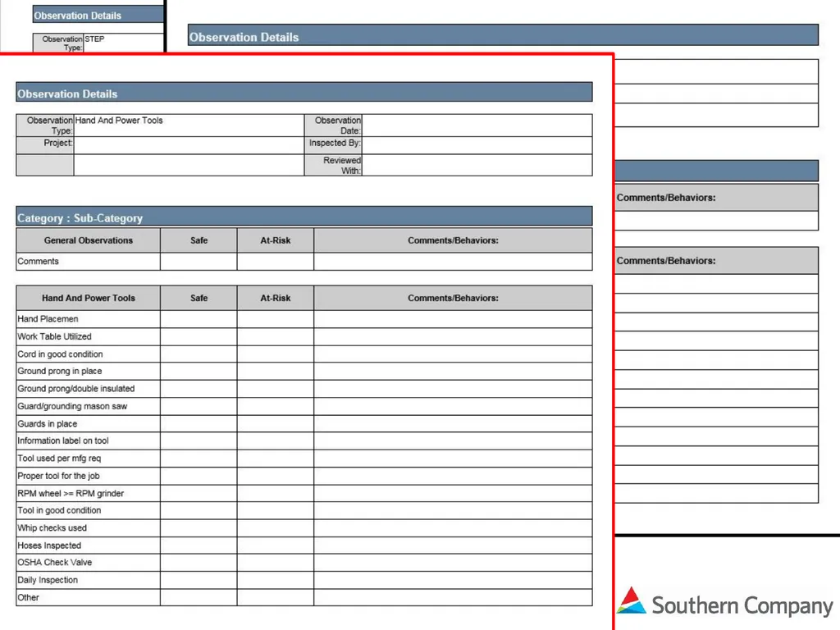Viewport: 840px width, 630px height.
Task: Click the 'RPM wheel >= RPM grinder' label
Action: [x=71, y=493]
